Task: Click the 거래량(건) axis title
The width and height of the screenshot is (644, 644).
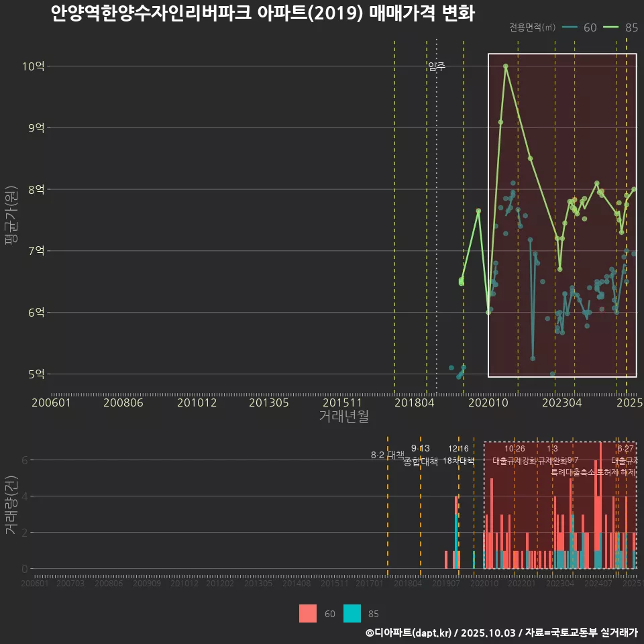Action: (11, 505)
